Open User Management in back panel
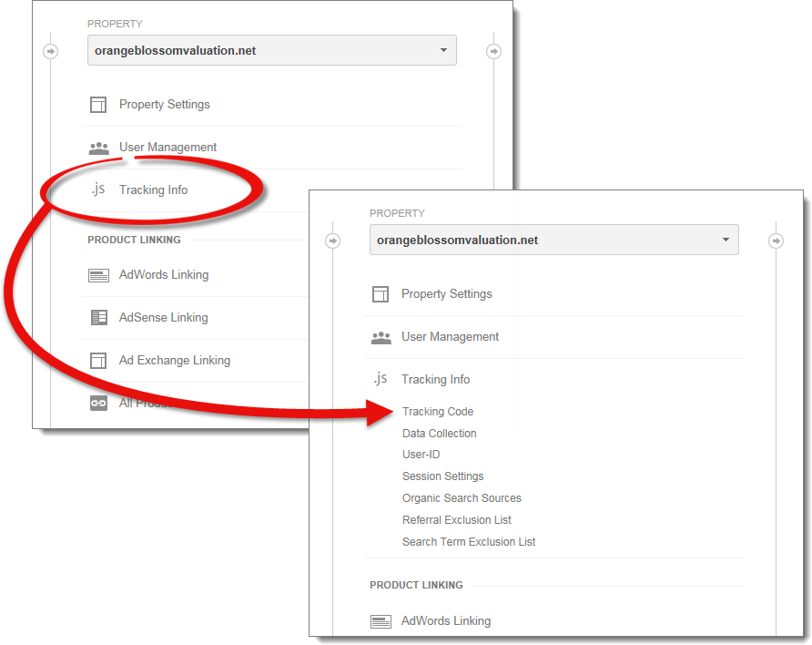Image resolution: width=812 pixels, height=645 pixels. [167, 148]
